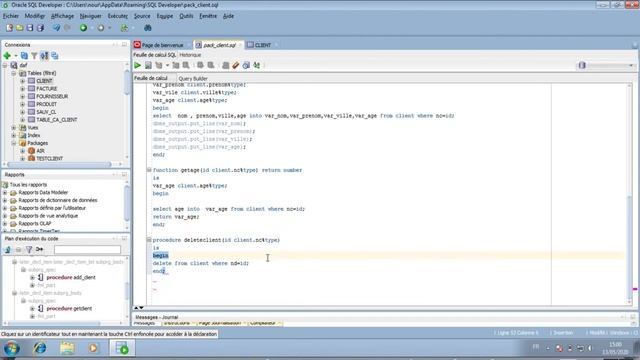
Task: Open the Historique sub-tab
Action: pyautogui.click(x=190, y=55)
